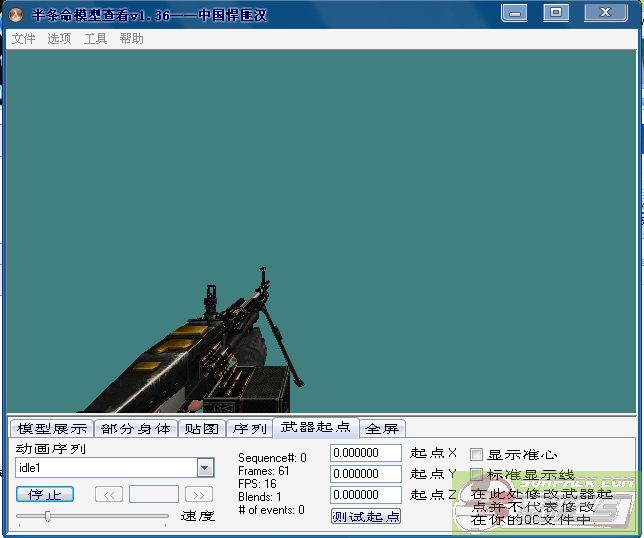The image size is (644, 538).
Task: Click the 测试起点 button
Action: coord(366,516)
